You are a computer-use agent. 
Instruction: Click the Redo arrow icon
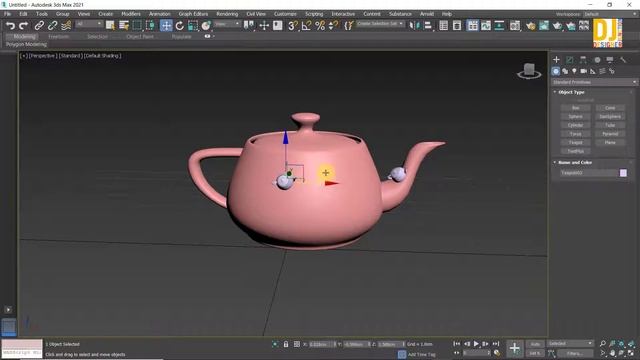(x=23, y=26)
